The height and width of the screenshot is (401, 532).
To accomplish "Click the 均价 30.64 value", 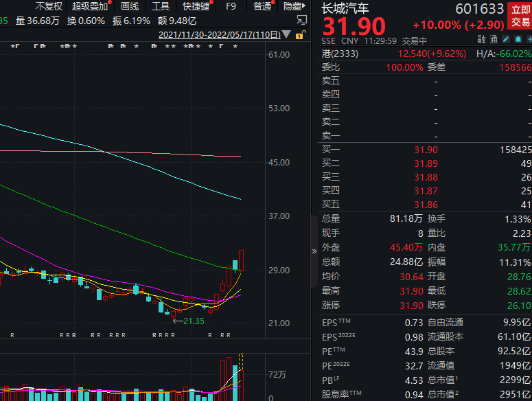I will point(411,277).
